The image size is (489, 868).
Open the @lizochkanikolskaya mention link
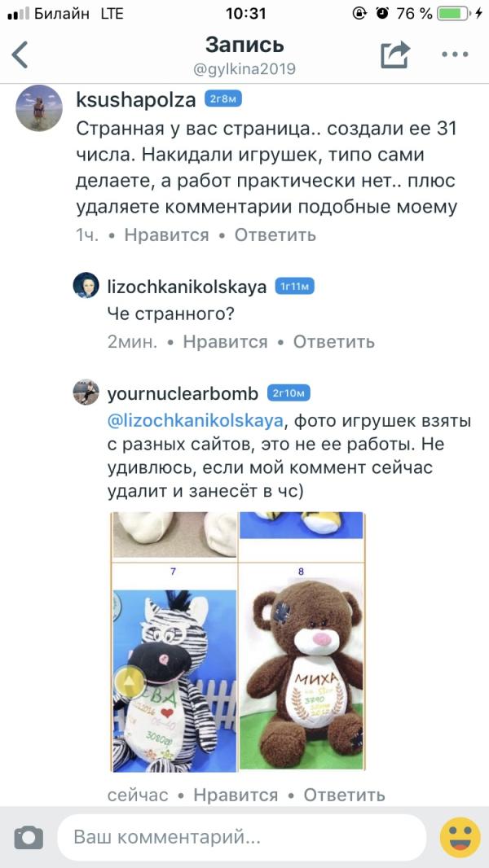(196, 421)
